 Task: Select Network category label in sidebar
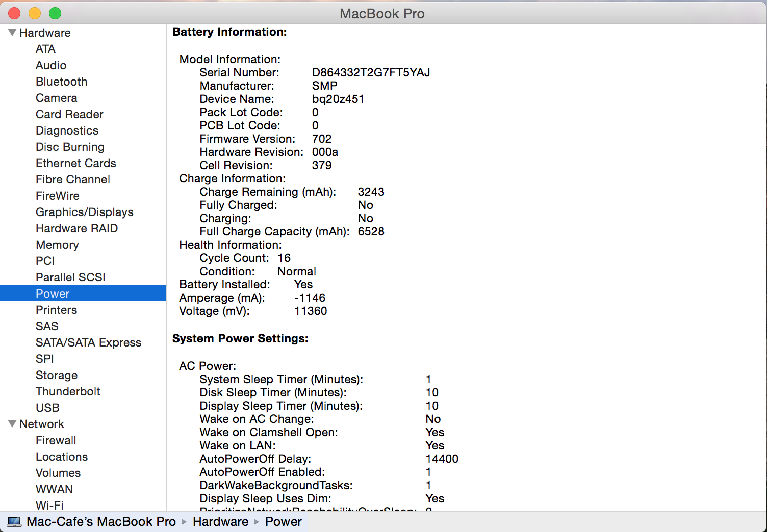click(42, 424)
